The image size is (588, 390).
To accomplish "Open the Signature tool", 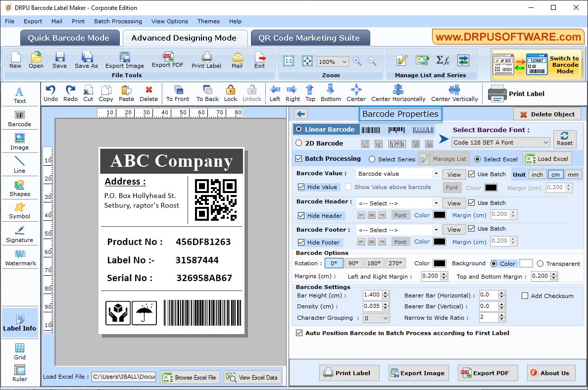I will [20, 234].
